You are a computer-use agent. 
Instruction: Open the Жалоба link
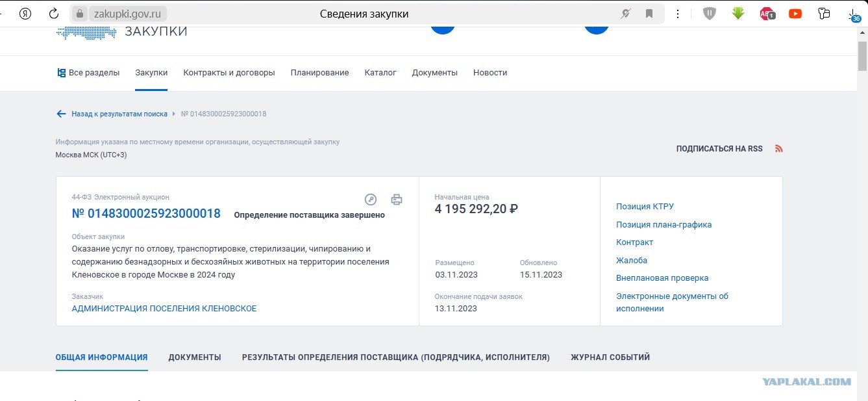632,261
